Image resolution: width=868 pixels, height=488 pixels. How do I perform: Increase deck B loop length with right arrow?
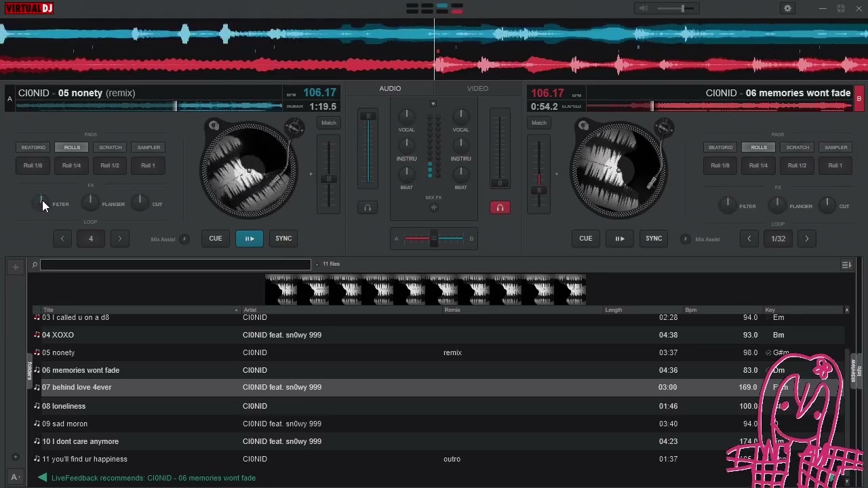point(806,239)
